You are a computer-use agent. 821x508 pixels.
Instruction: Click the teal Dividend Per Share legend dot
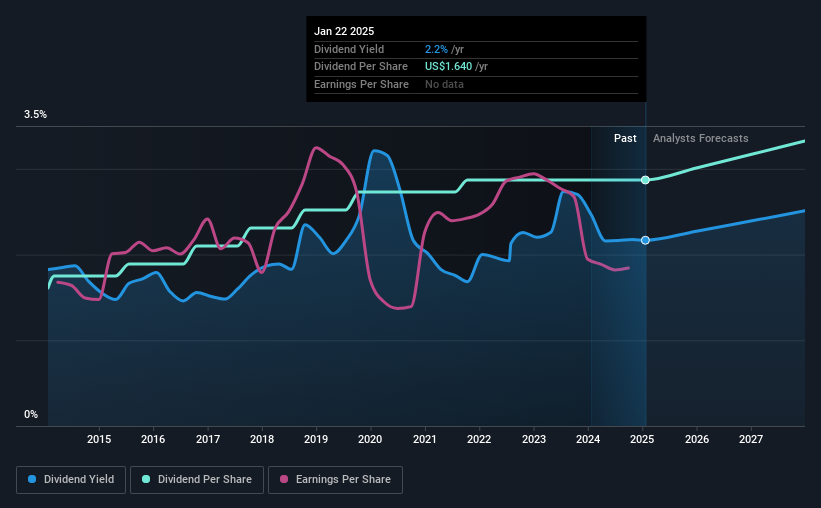click(x=146, y=479)
